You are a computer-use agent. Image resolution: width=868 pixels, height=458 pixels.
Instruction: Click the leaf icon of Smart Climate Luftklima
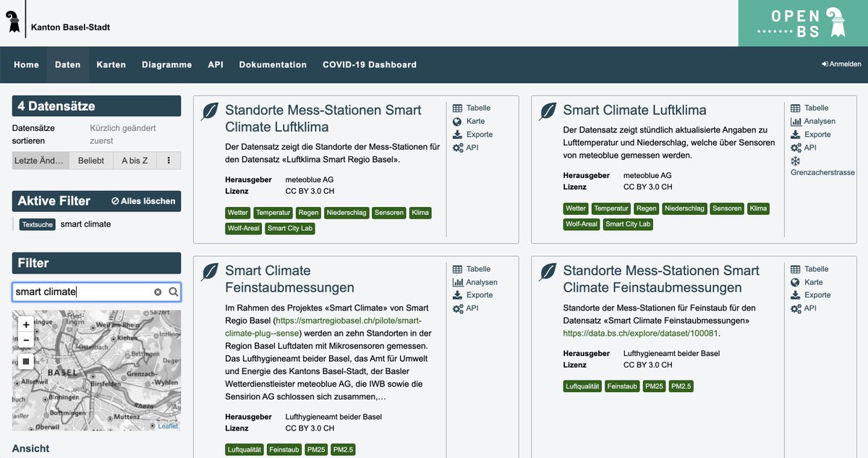(548, 111)
